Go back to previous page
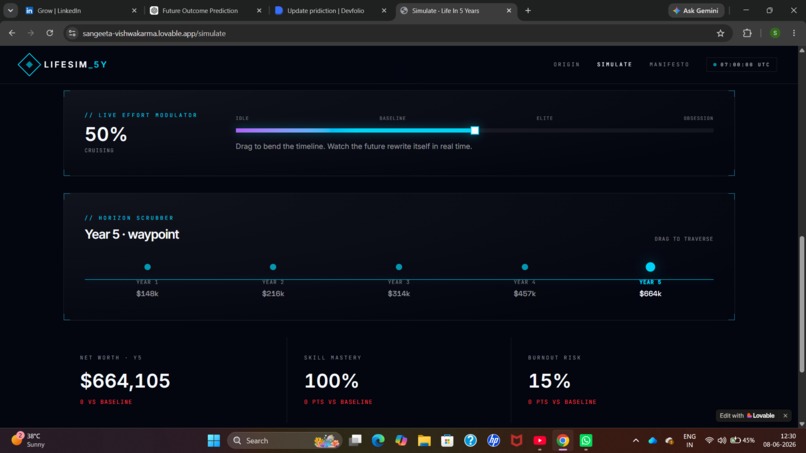806x453 pixels. (x=12, y=33)
